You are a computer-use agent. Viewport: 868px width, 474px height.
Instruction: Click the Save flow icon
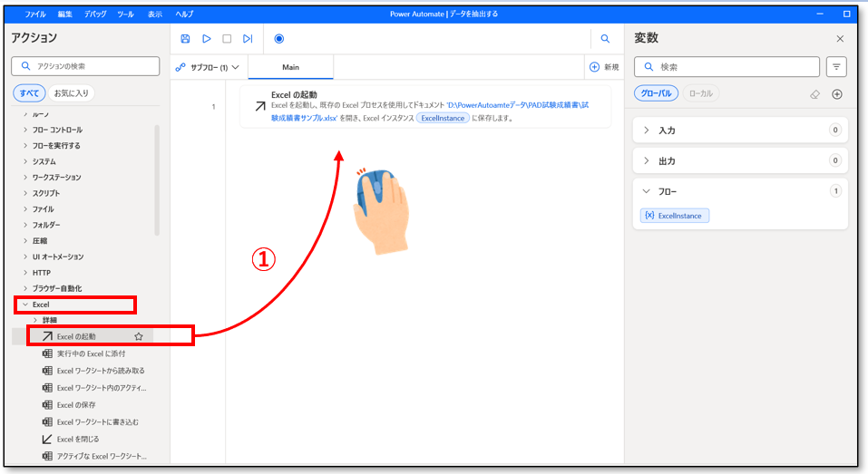186,39
